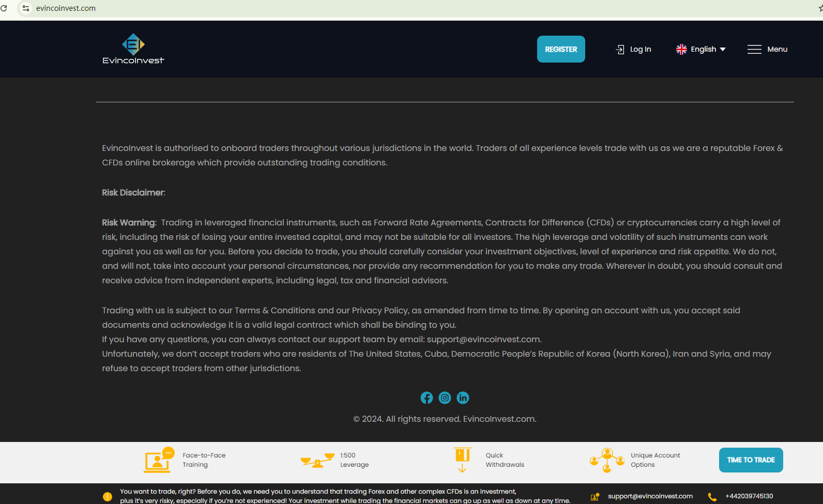The width and height of the screenshot is (823, 504).
Task: Click the copyright '© 2024. All rights reserved' text
Action: click(407, 419)
